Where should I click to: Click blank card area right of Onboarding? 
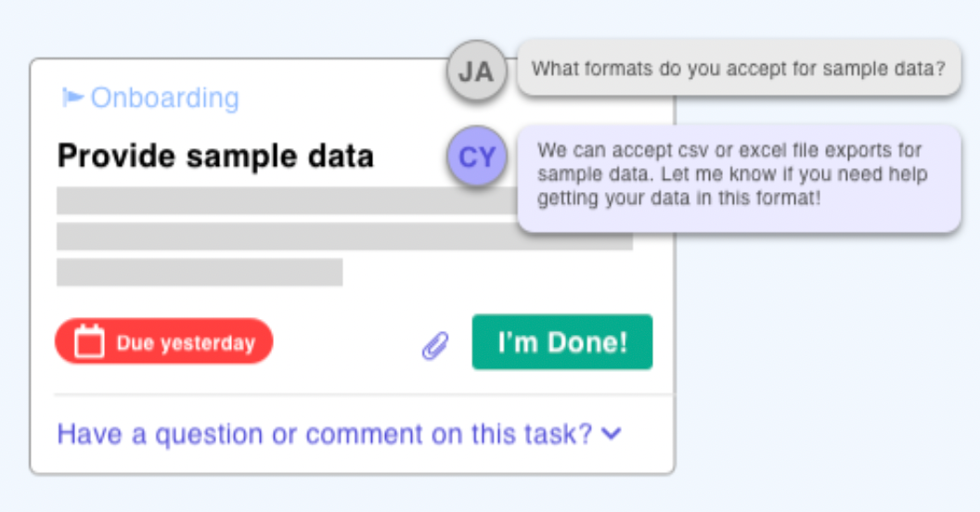[343, 98]
